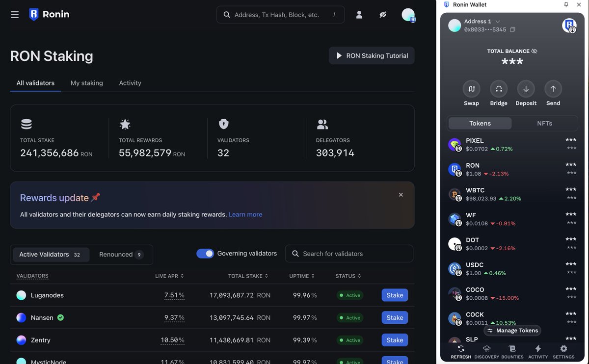Open Bounties in wallet bottom bar
The width and height of the screenshot is (589, 364).
click(x=512, y=352)
